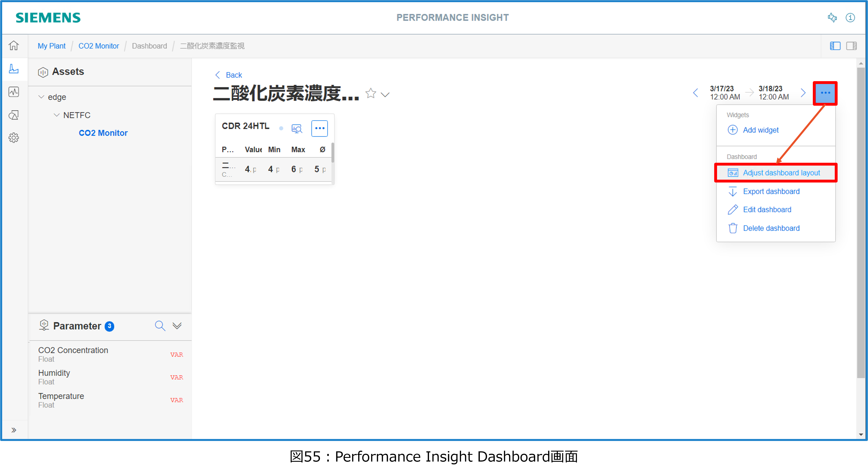Open the settings gear in sidebar
The image size is (868, 475).
14,138
